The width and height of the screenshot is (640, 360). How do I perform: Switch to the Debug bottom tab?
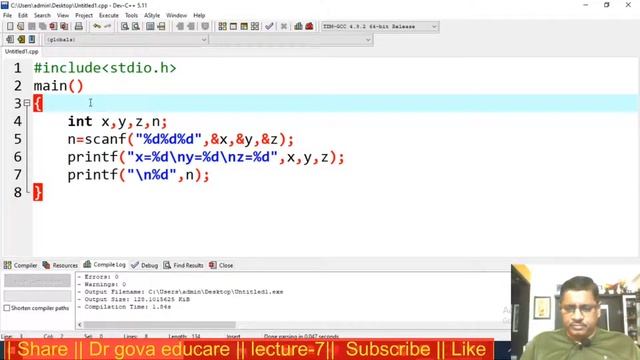pos(144,265)
